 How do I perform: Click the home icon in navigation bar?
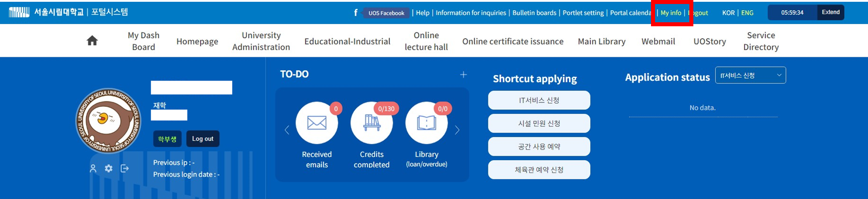point(92,41)
